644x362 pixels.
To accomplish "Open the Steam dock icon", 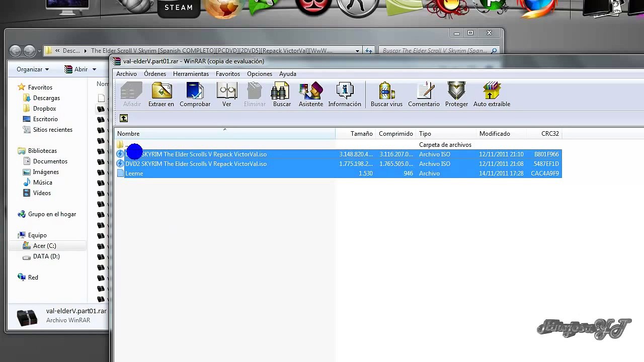I will pos(179,8).
